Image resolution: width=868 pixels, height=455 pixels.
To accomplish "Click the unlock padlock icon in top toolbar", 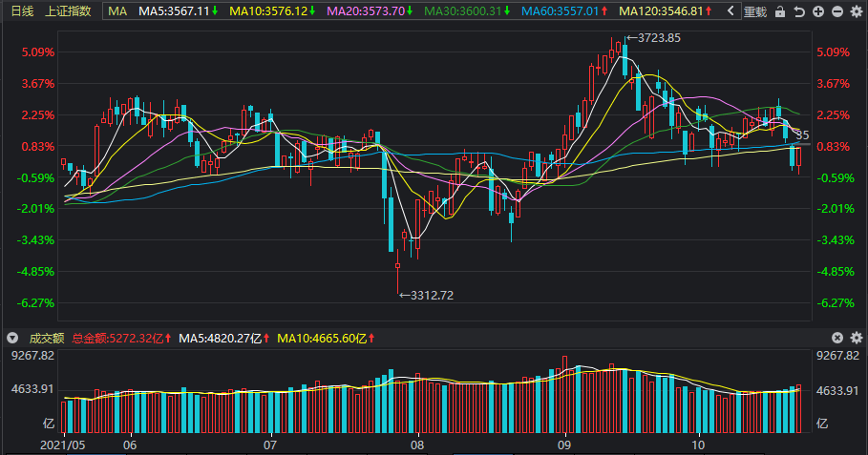I will (x=780, y=11).
